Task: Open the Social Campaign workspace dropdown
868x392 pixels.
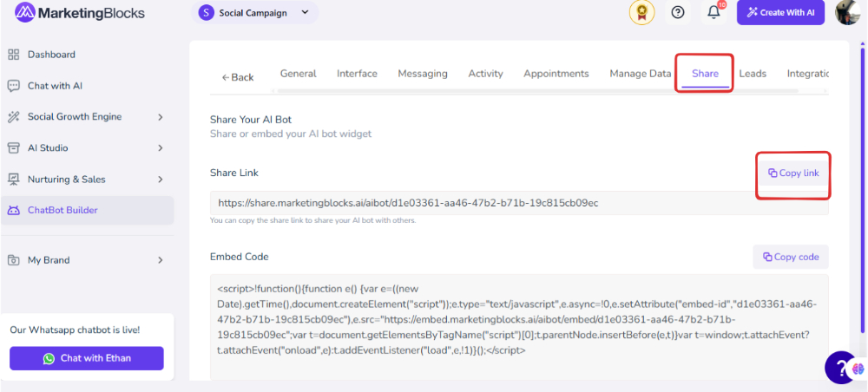Action: 254,13
